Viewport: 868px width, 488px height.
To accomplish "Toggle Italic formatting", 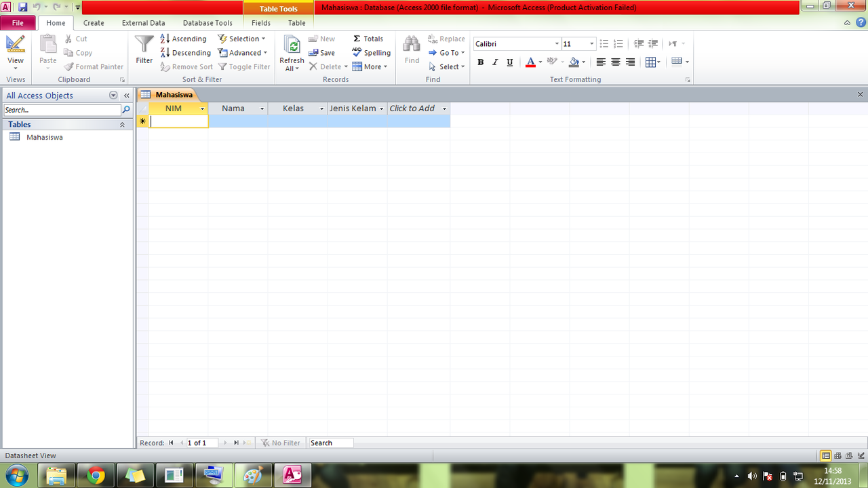I will 495,62.
